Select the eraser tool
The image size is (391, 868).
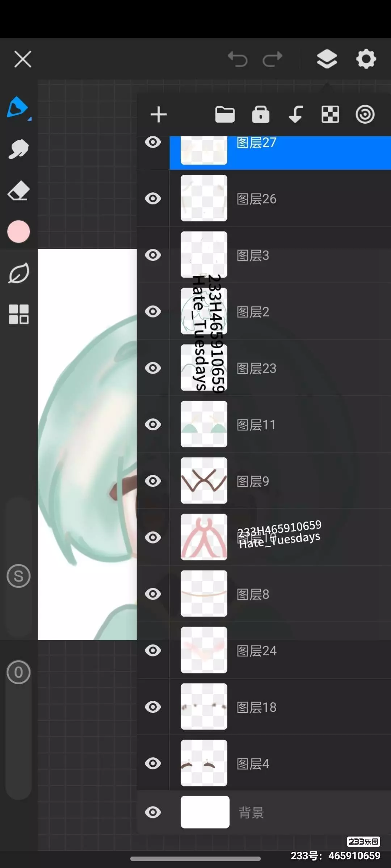18,190
